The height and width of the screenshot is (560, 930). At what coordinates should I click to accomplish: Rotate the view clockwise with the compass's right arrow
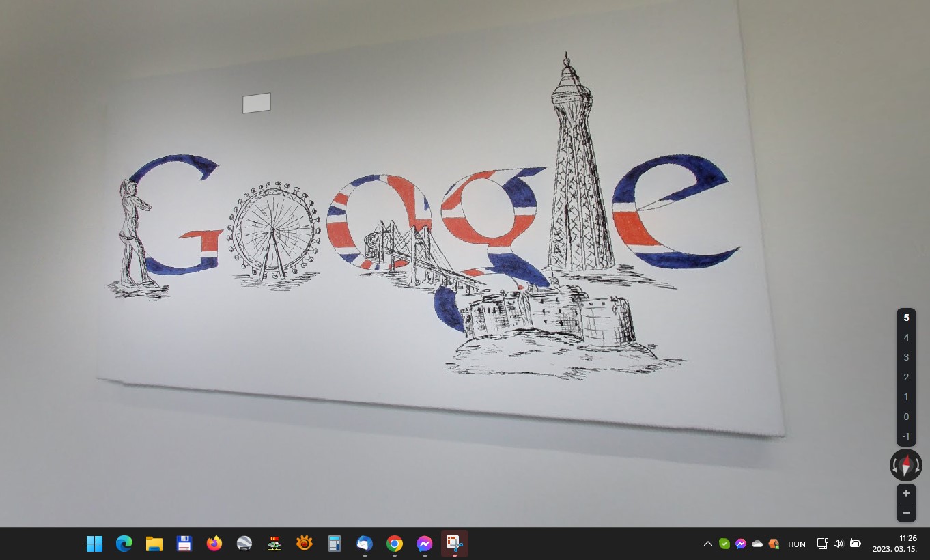tap(918, 466)
